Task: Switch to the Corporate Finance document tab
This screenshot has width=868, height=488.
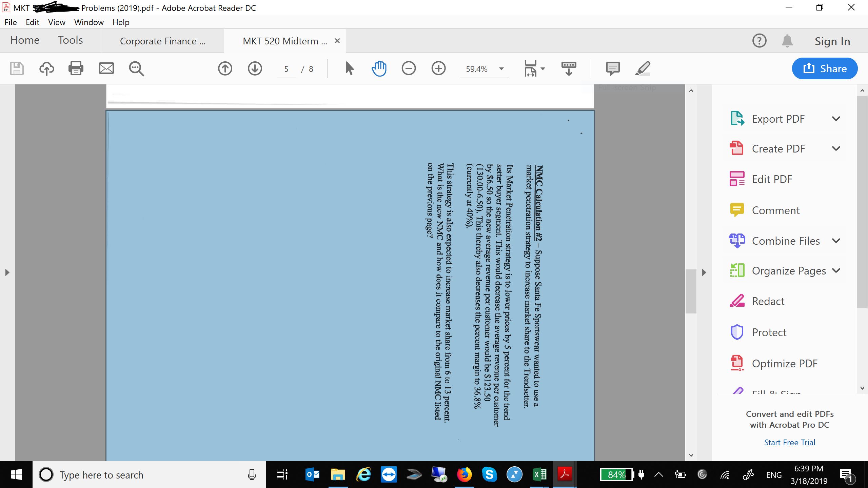Action: tap(162, 41)
